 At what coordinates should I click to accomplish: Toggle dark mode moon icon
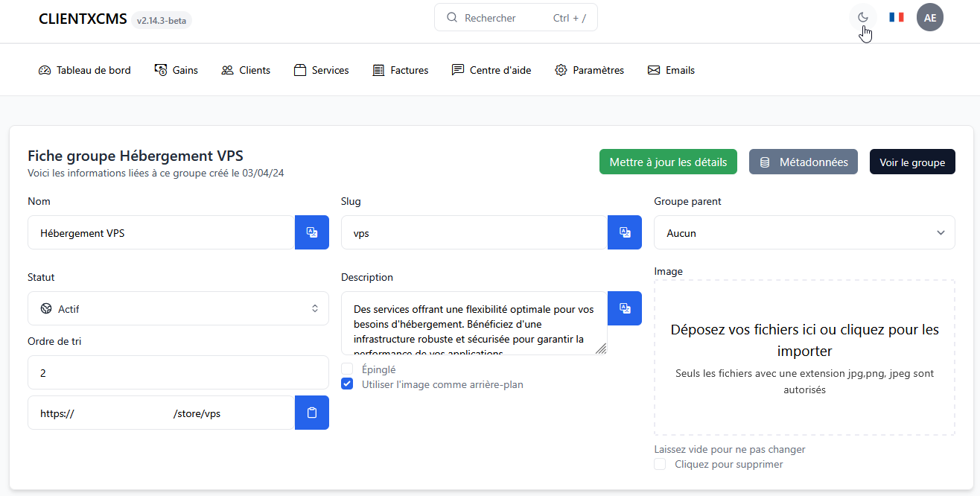863,17
